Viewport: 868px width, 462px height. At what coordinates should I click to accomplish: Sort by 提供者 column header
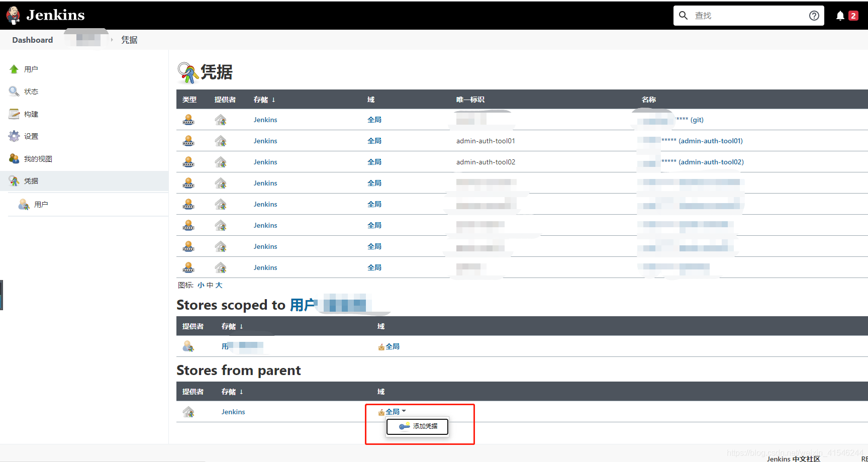click(x=225, y=100)
